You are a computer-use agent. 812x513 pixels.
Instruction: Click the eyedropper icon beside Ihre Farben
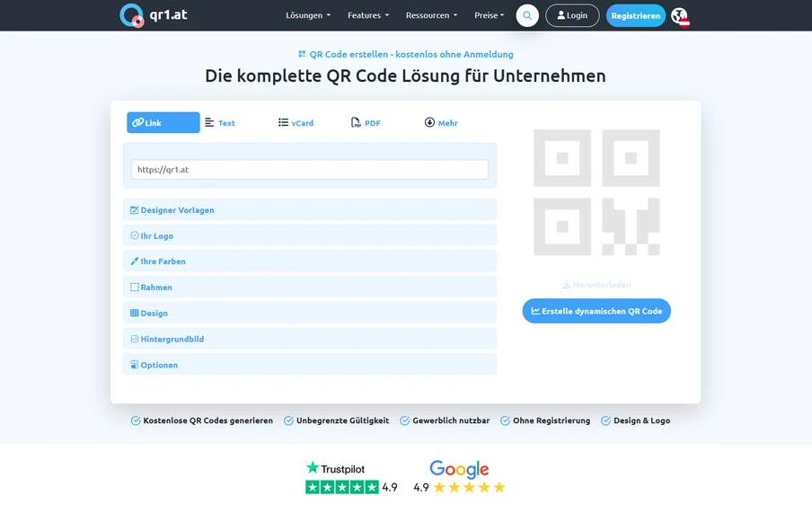pyautogui.click(x=134, y=261)
